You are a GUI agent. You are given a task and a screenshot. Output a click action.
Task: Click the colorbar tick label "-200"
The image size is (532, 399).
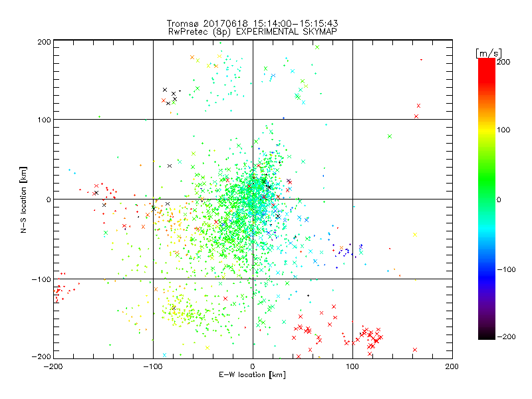click(x=506, y=337)
